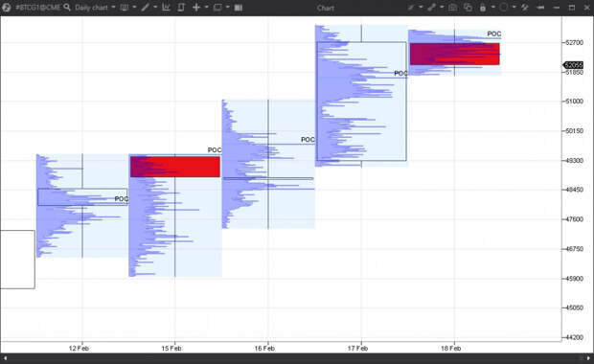Click the current price label 52055
Screen dimensions: 594x364
click(x=573, y=65)
